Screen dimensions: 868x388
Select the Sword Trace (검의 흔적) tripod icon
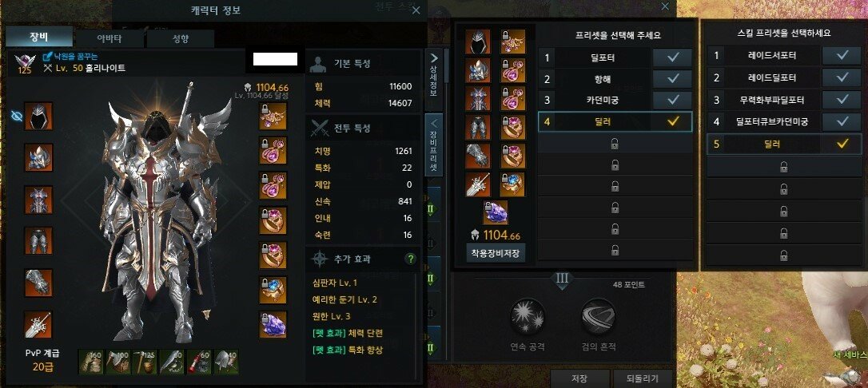(599, 317)
